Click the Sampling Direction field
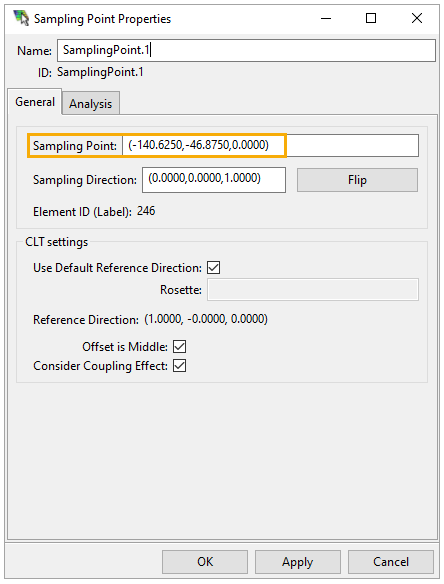The width and height of the screenshot is (444, 584). pyautogui.click(x=214, y=180)
